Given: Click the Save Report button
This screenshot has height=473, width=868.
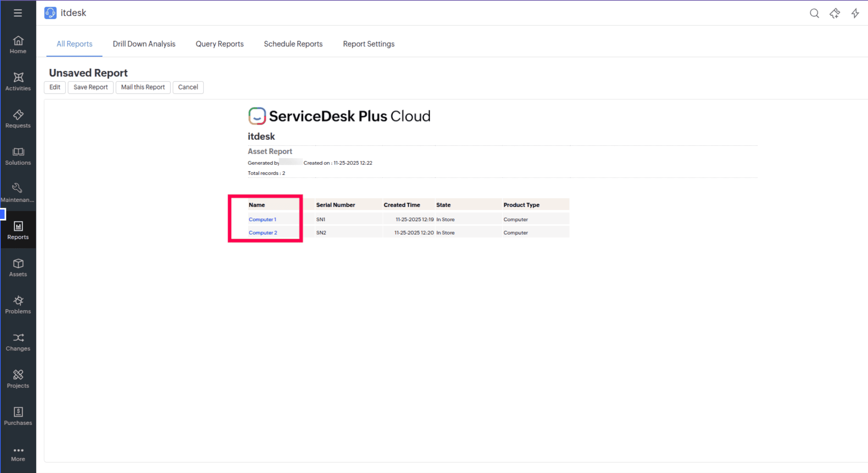Looking at the screenshot, I should 90,87.
